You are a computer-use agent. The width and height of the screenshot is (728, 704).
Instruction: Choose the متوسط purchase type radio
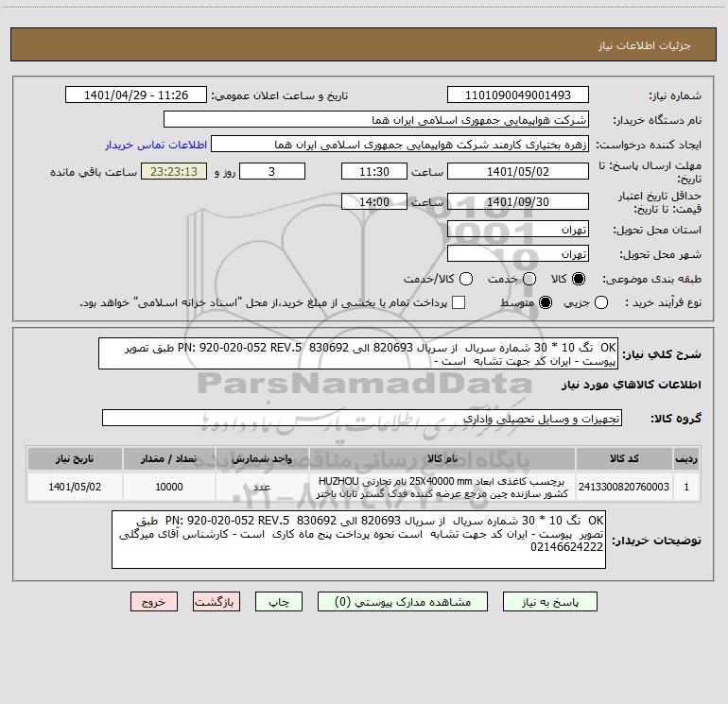click(546, 303)
